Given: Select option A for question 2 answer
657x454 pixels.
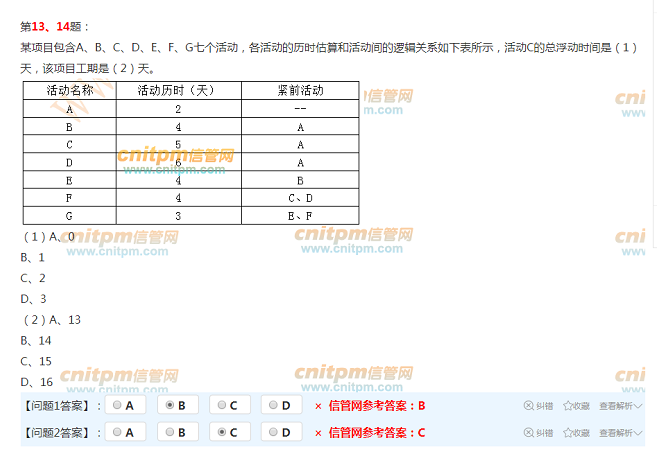Looking at the screenshot, I should tap(118, 432).
